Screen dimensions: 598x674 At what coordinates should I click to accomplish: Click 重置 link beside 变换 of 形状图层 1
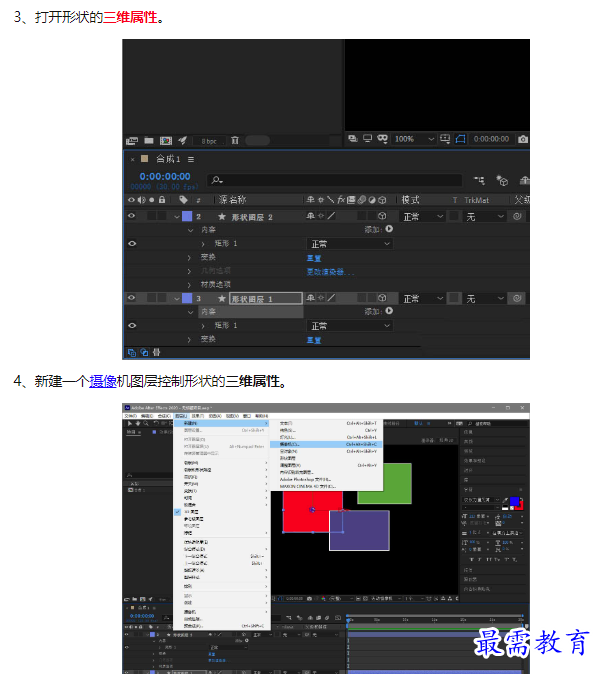[314, 340]
